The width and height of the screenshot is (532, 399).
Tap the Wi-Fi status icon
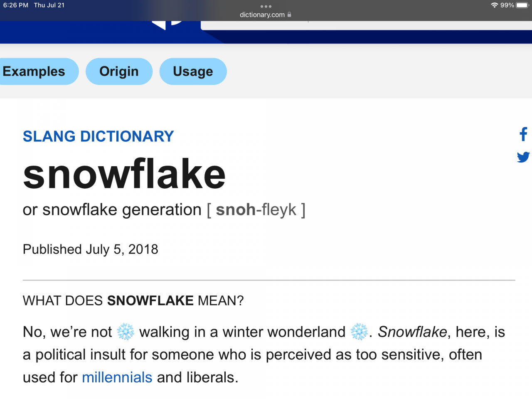pos(494,5)
